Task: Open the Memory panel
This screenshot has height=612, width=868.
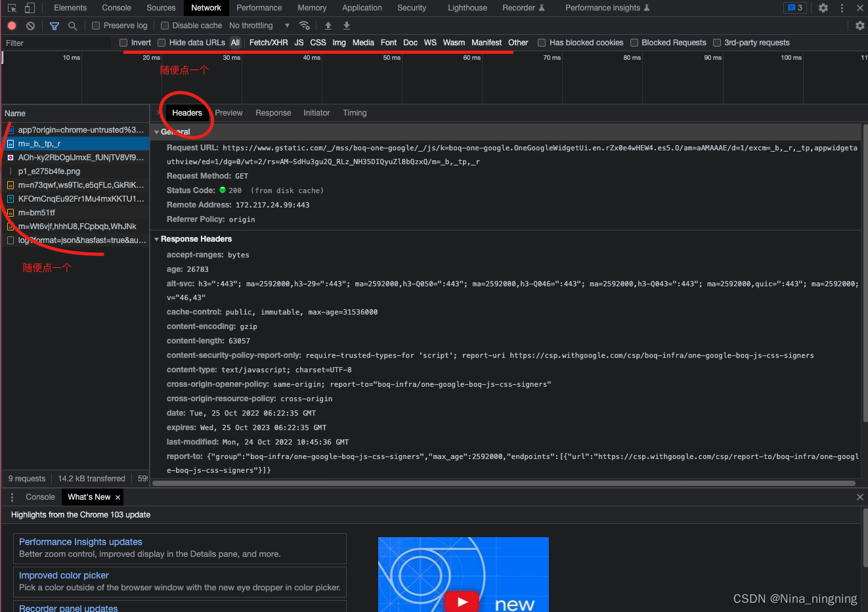Action: 312,8
